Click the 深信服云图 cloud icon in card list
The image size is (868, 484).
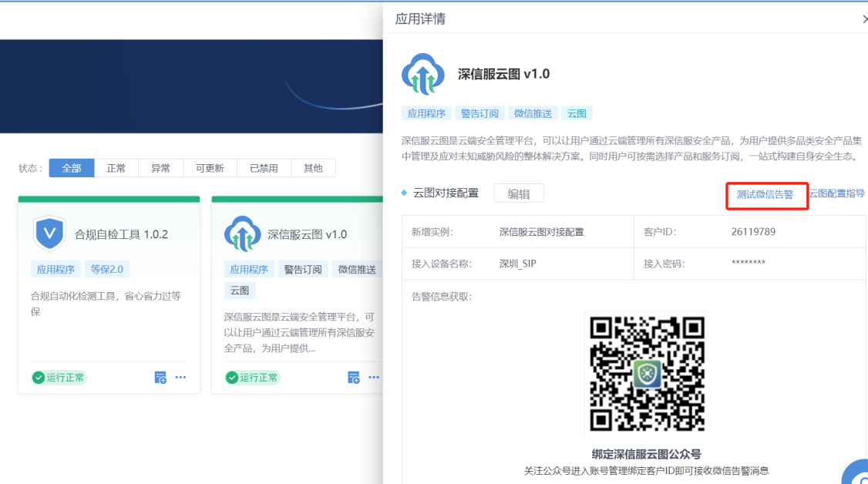tap(242, 234)
